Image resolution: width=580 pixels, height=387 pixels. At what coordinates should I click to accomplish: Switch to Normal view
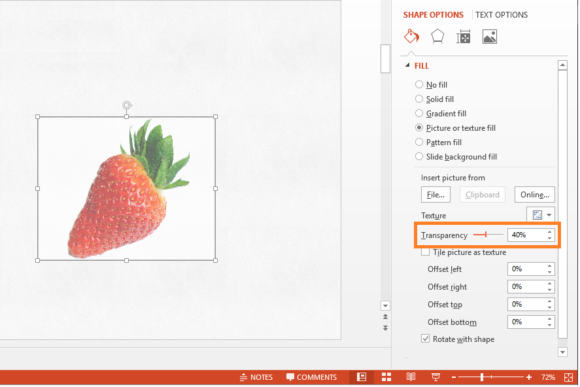click(x=361, y=377)
